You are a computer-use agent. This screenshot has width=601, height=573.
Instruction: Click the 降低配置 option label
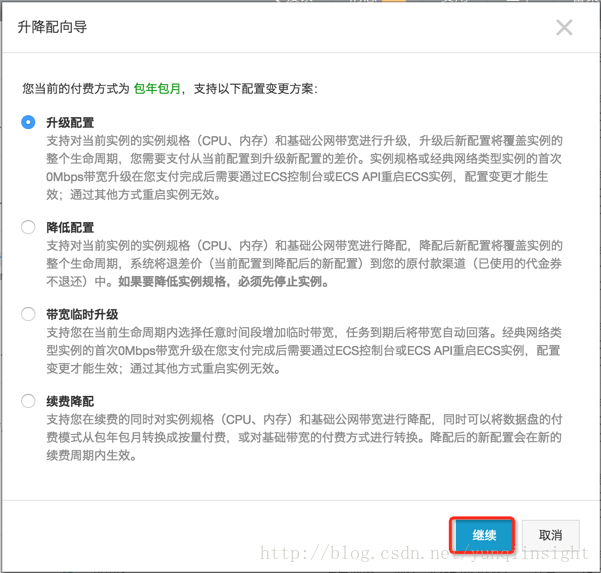pos(70,227)
